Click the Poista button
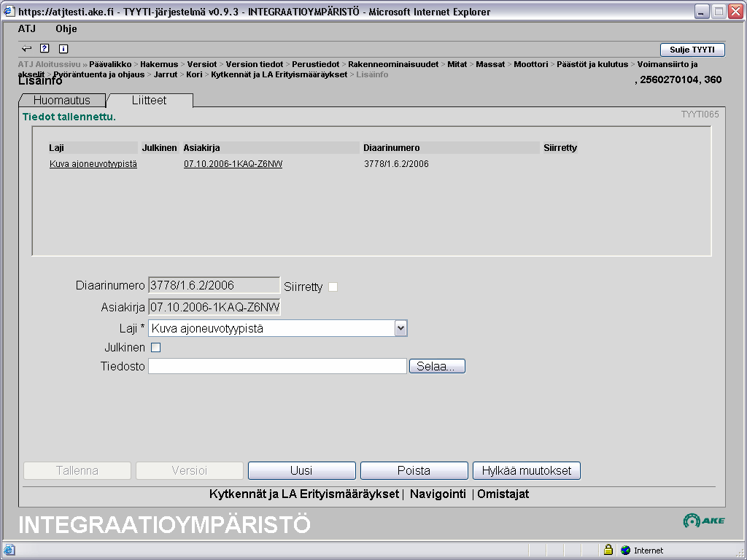747x560 pixels. click(414, 470)
